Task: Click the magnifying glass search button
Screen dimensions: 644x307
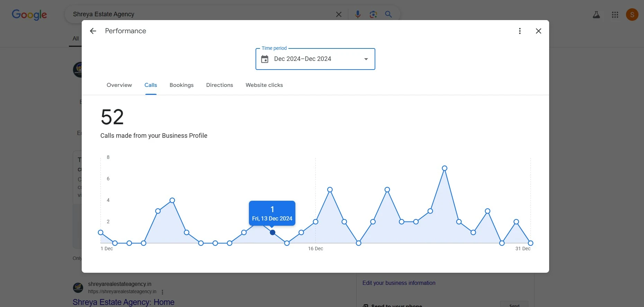Action: tap(388, 14)
